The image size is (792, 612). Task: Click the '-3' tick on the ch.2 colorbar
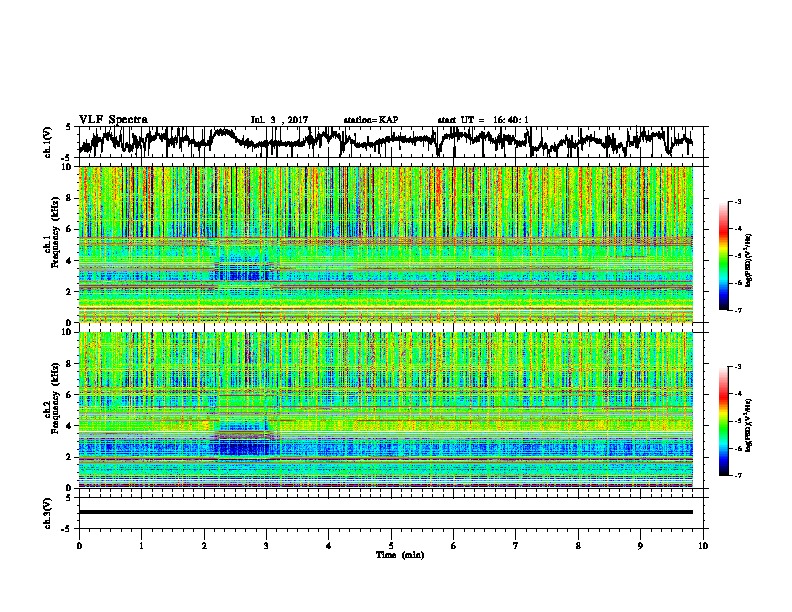[738, 367]
